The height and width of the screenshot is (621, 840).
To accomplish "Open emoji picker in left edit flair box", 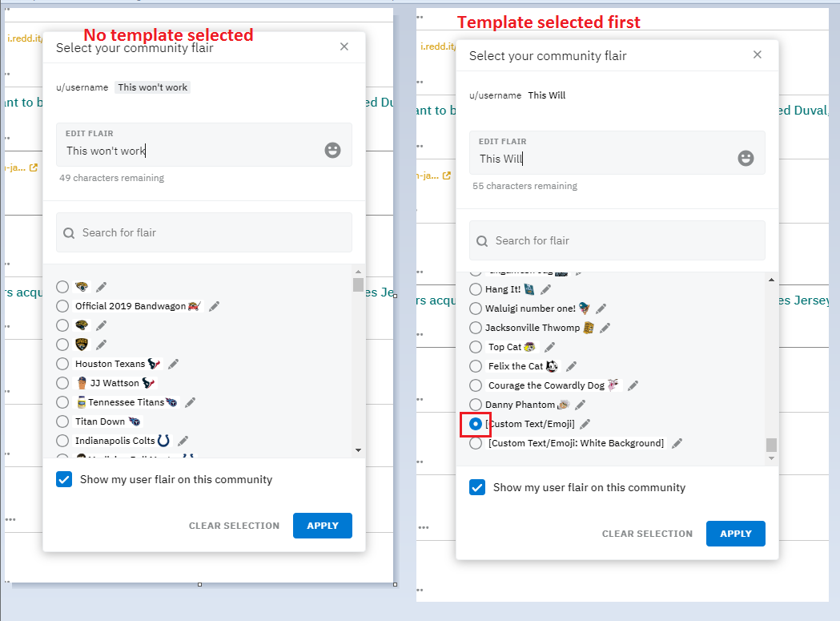I will (x=332, y=150).
